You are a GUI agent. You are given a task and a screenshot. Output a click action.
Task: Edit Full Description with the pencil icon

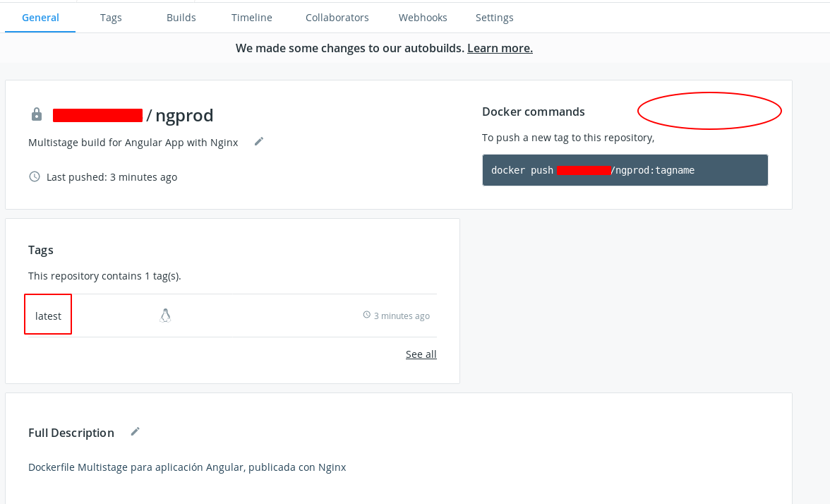point(136,431)
